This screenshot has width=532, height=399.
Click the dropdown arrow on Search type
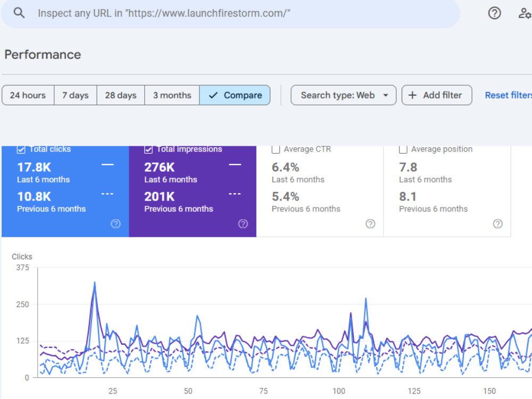tap(385, 95)
